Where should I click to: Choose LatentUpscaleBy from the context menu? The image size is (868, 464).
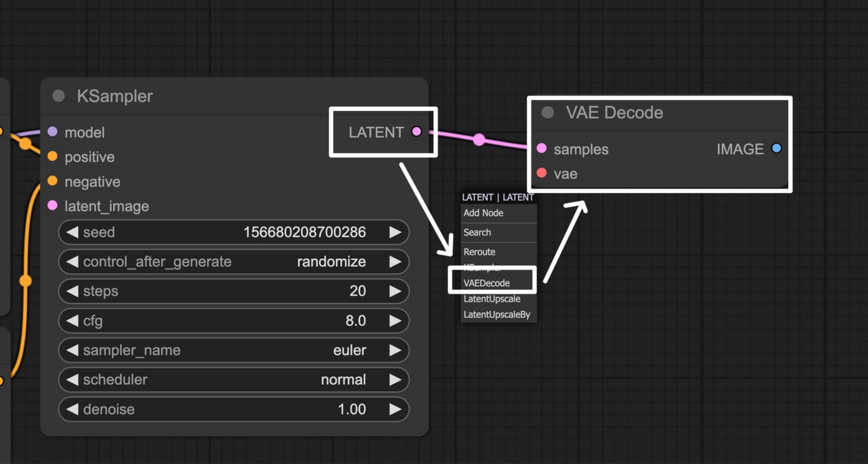pyautogui.click(x=497, y=315)
